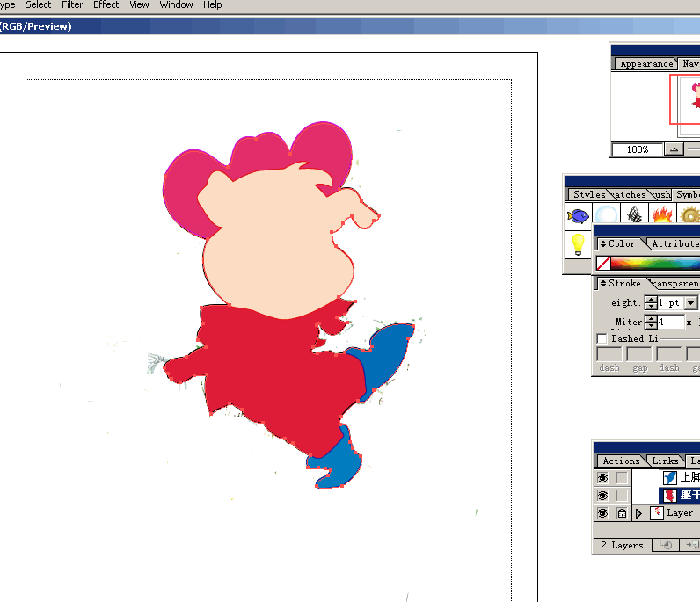700x602 pixels.
Task: Click the stroke Weight stepper arrows
Action: [x=651, y=303]
